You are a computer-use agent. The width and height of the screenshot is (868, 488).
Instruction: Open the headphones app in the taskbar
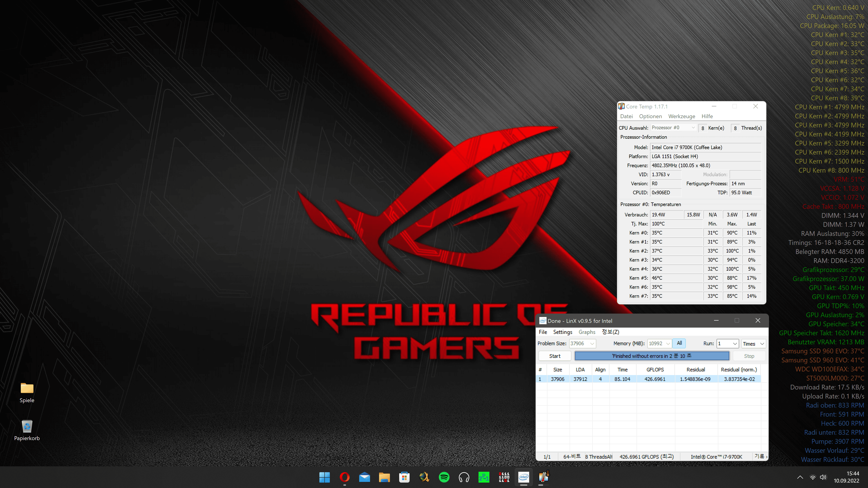(x=464, y=477)
